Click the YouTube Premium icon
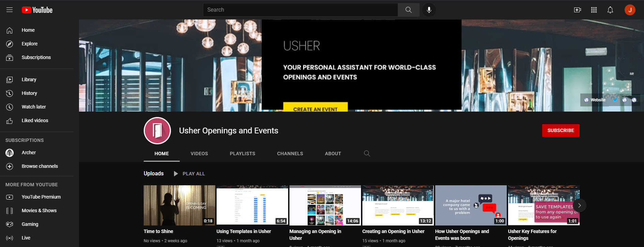Screen dimensions: 644x247 (x=10, y=197)
